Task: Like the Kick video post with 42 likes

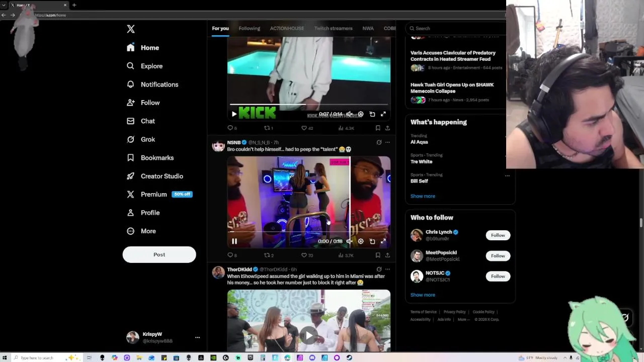Action: click(307, 128)
